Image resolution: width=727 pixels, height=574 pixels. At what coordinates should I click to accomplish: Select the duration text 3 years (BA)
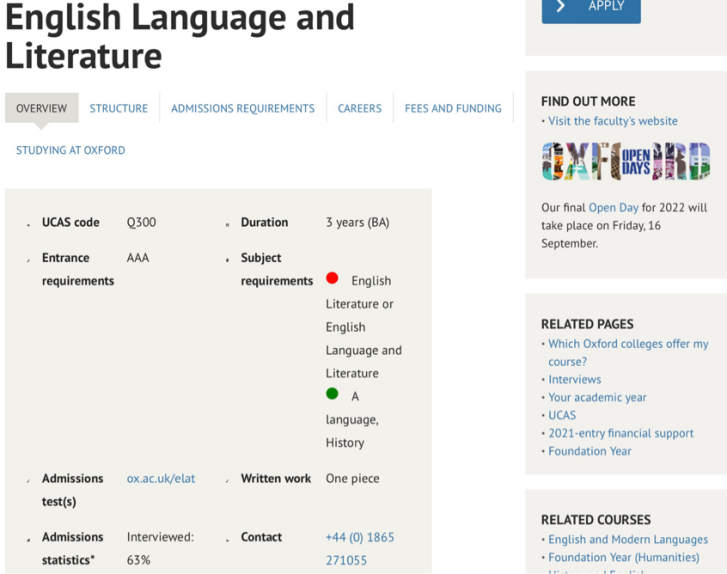coord(357,223)
